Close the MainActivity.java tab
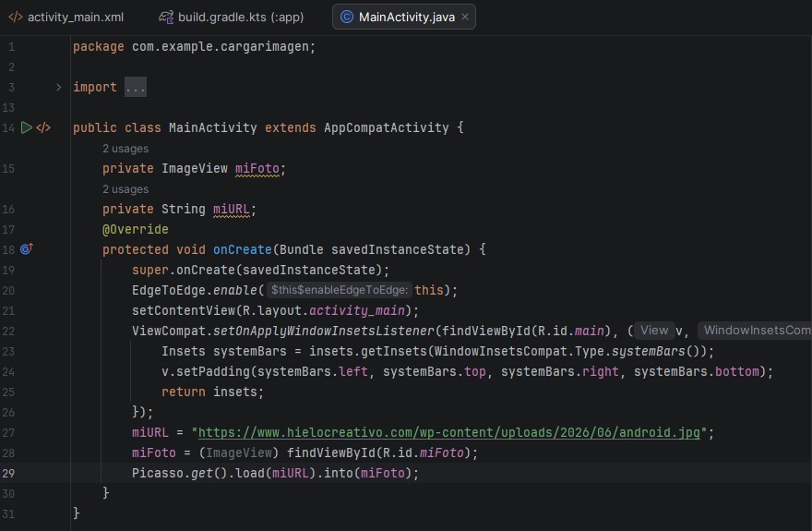This screenshot has width=812, height=531. 465,18
